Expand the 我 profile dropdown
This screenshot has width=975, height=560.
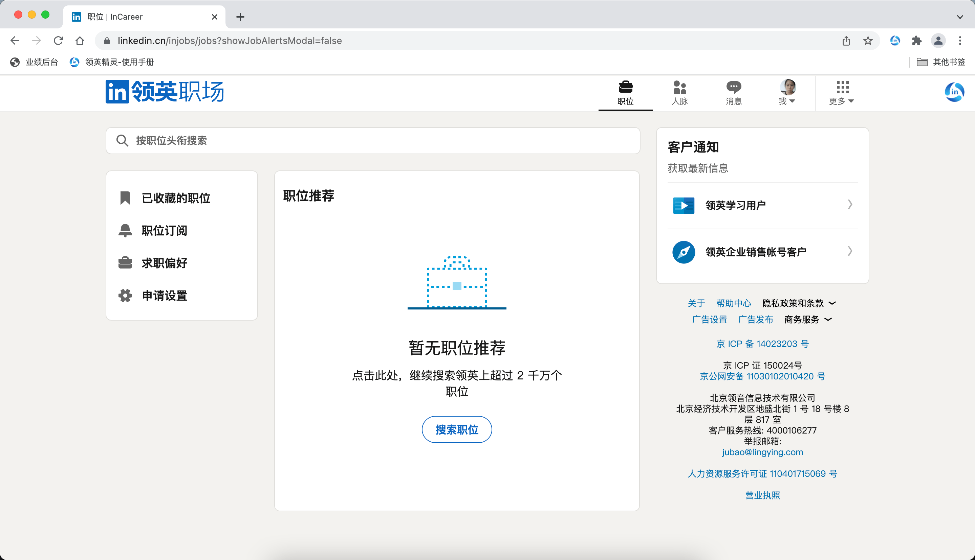pyautogui.click(x=787, y=93)
